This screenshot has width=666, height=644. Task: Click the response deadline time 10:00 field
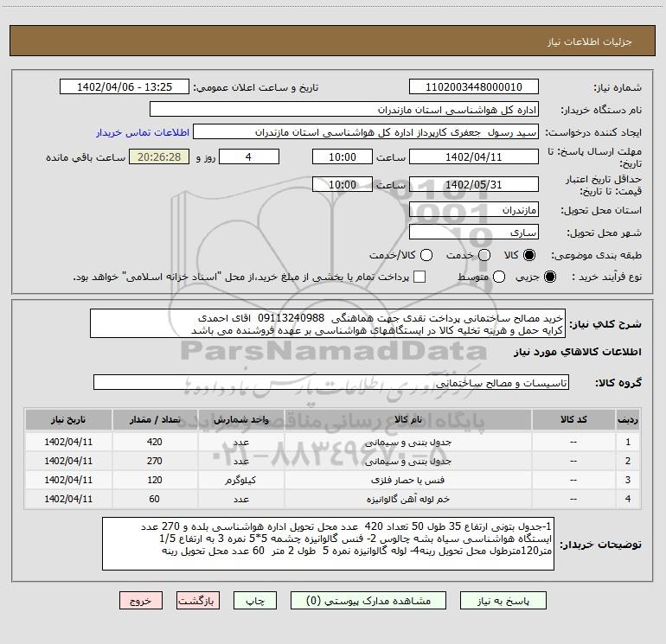343,156
